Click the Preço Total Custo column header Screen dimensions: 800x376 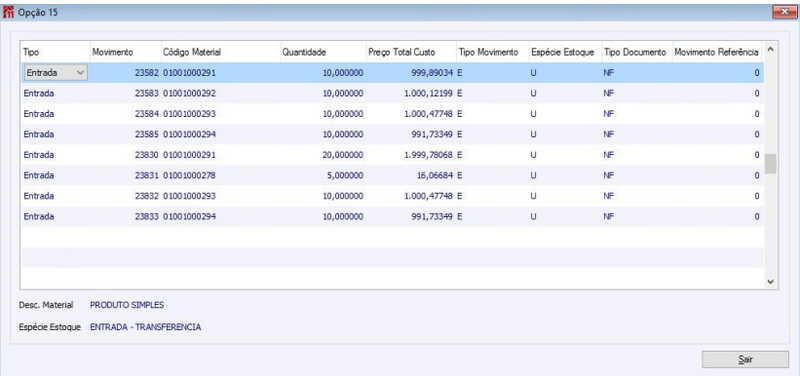411,52
